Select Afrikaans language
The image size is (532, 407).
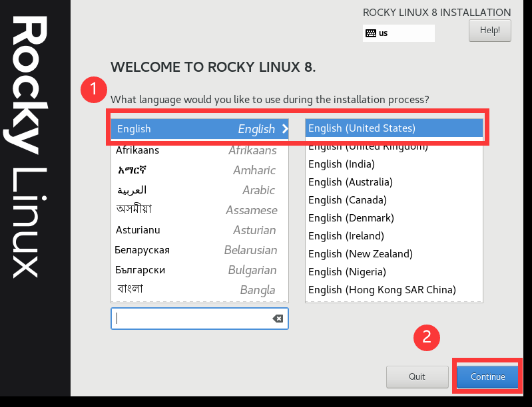point(200,150)
